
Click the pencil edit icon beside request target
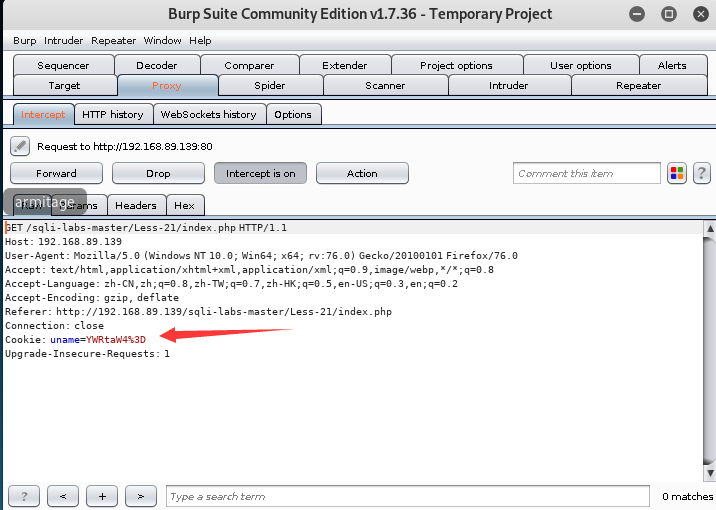pos(20,146)
